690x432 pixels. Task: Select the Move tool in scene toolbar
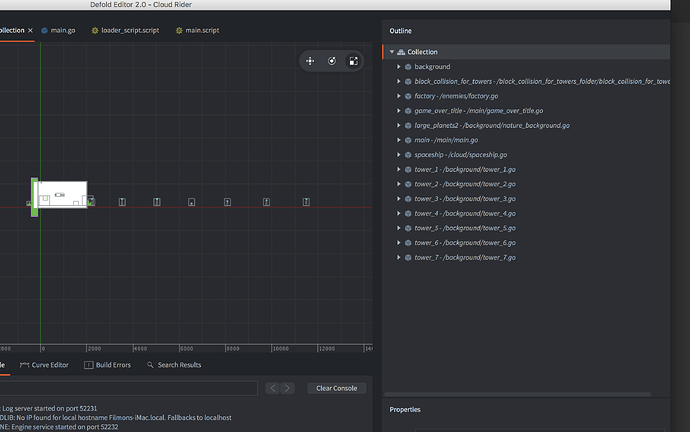pos(310,61)
